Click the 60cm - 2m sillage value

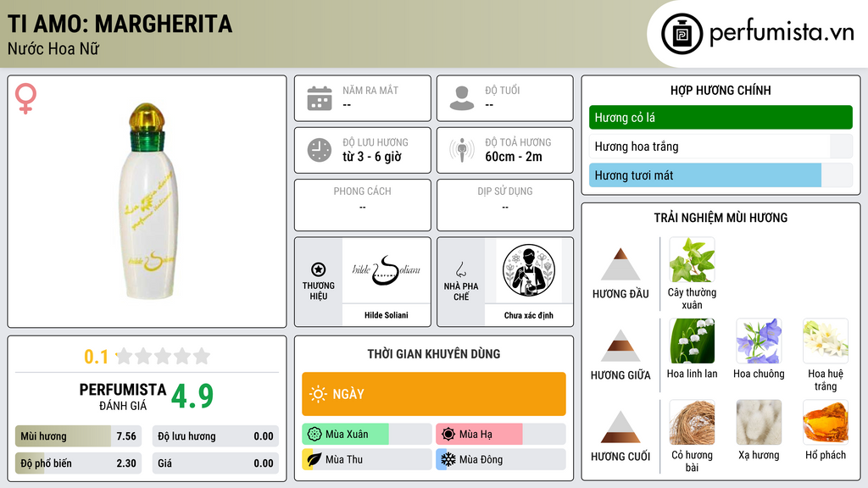514,157
